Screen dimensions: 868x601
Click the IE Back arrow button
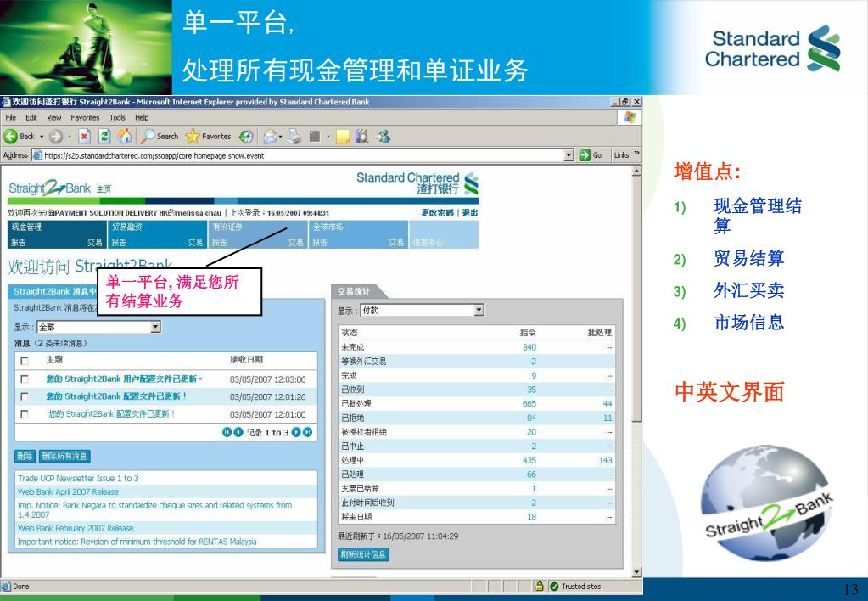[11, 137]
